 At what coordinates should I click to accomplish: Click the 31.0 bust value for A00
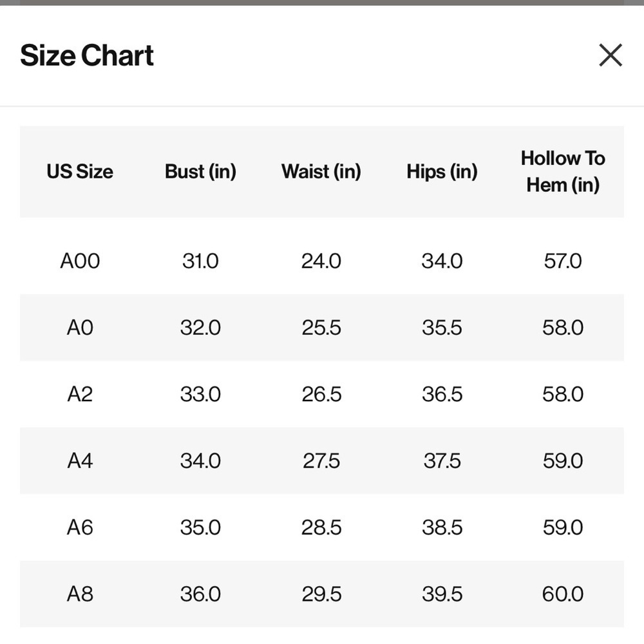tap(200, 261)
